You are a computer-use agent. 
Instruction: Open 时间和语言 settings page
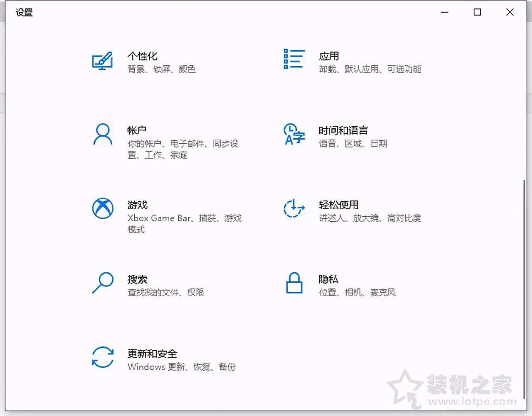coord(343,130)
